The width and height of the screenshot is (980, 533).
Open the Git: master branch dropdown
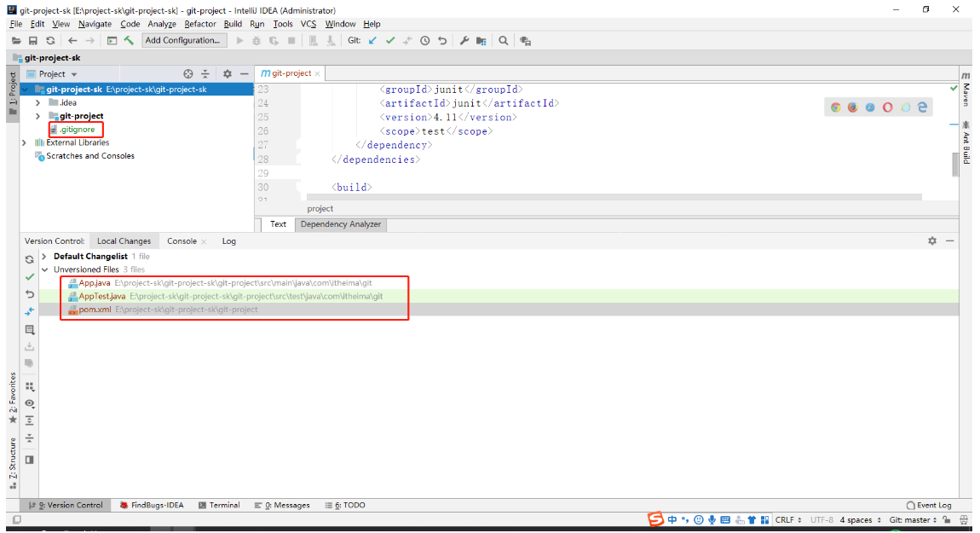(x=914, y=520)
